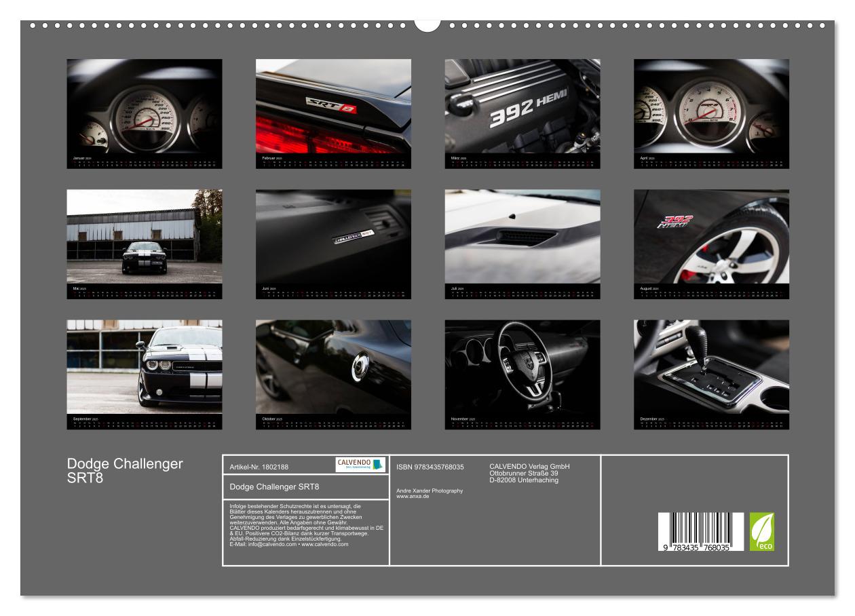
Task: Click the 'Januar' month label
Action: [78, 157]
